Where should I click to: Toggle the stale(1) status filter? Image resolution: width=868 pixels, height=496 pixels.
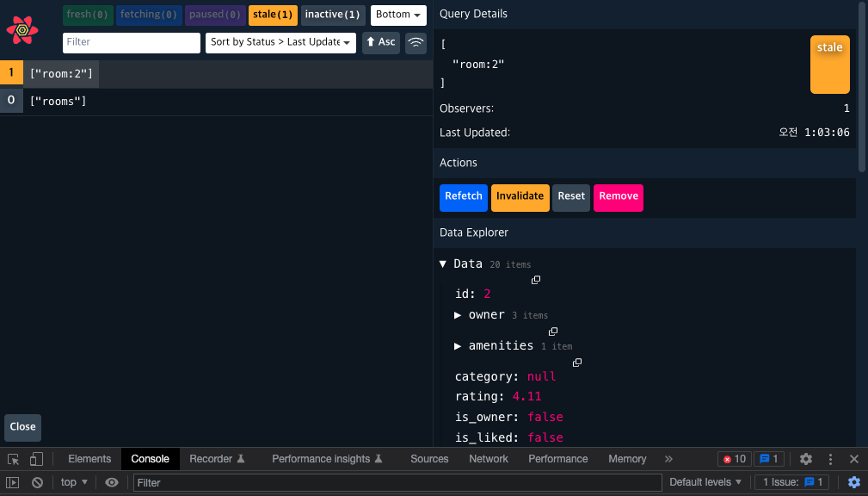click(x=273, y=15)
